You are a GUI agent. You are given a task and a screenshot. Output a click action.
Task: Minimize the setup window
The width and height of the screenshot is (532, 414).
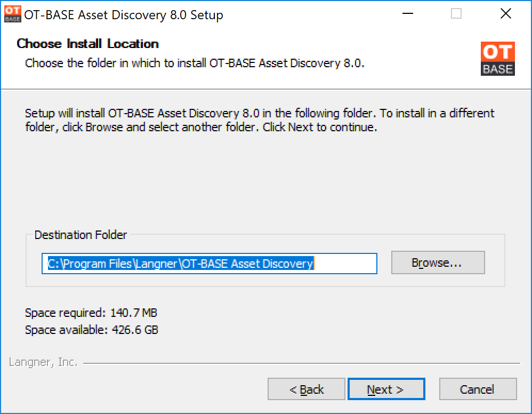(x=407, y=14)
